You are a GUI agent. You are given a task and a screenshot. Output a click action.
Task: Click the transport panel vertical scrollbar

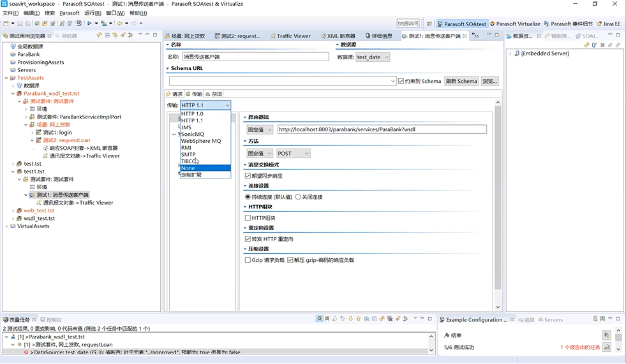[x=498, y=198]
